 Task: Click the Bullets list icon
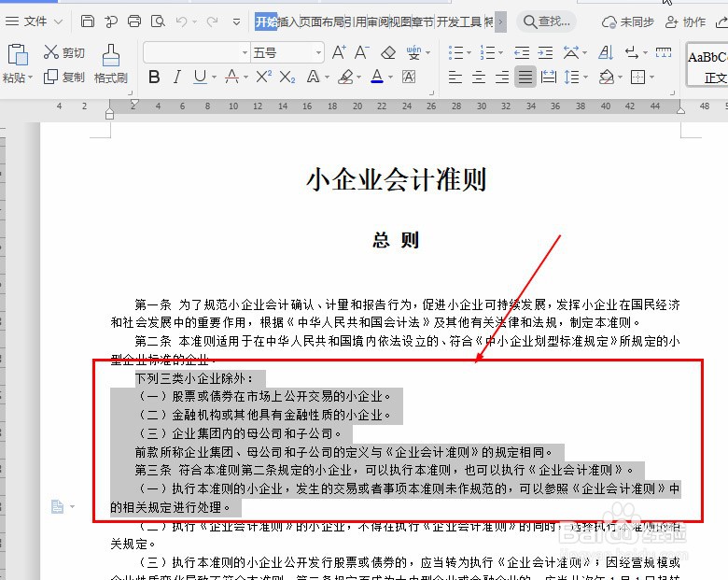pos(455,52)
